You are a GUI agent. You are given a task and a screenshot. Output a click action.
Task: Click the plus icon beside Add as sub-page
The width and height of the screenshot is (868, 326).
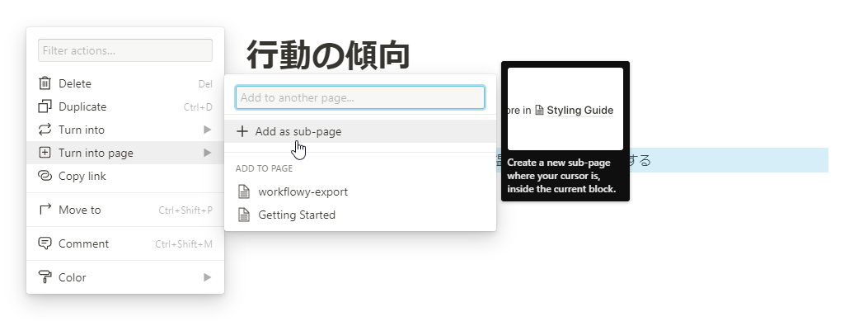(x=242, y=131)
